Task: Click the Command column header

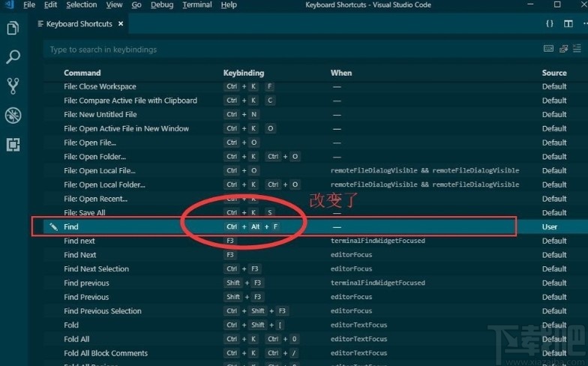Action: 82,73
